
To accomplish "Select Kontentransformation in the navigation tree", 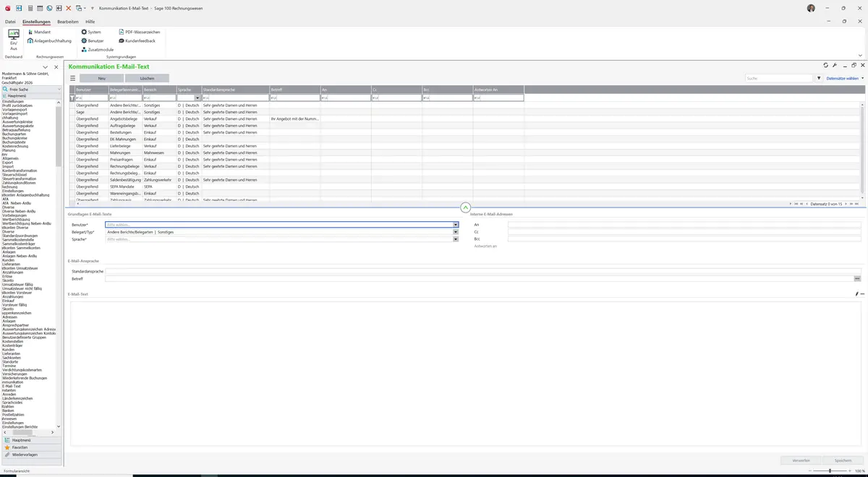I will pyautogui.click(x=20, y=171).
